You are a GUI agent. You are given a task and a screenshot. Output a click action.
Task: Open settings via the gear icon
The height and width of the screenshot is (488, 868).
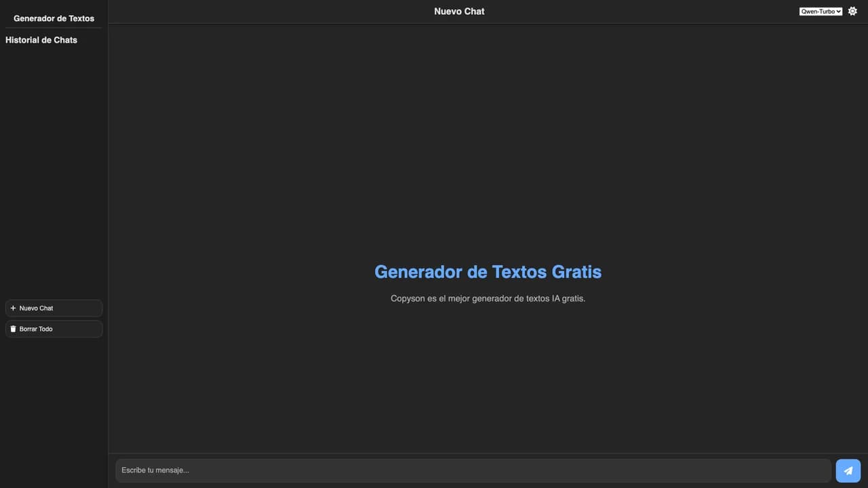tap(852, 11)
